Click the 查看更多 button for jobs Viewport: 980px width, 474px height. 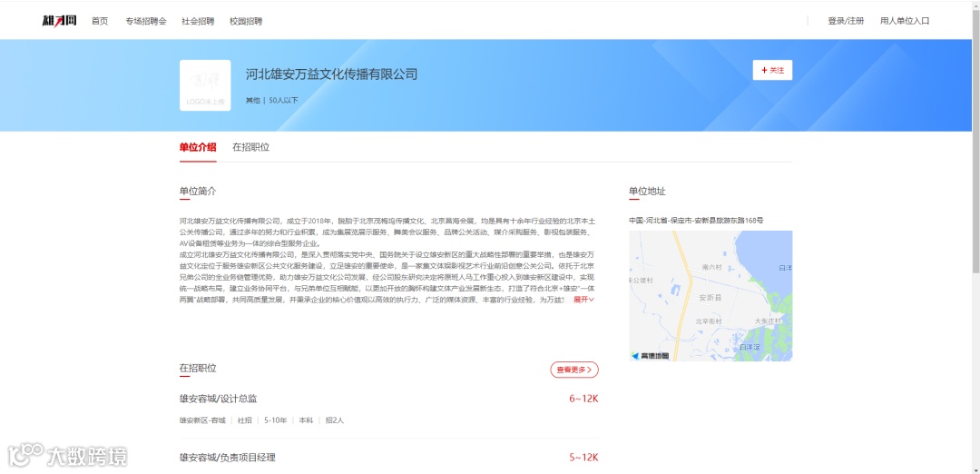[574, 370]
